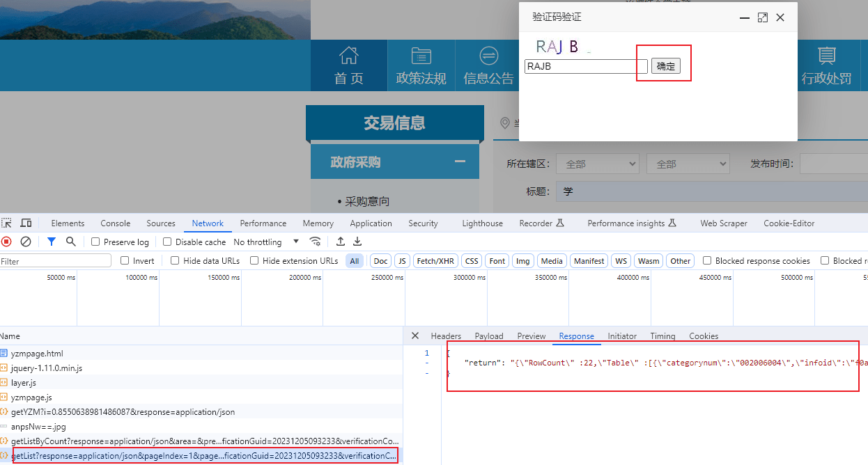
Task: Click the inspect element picker icon
Action: pos(6,223)
